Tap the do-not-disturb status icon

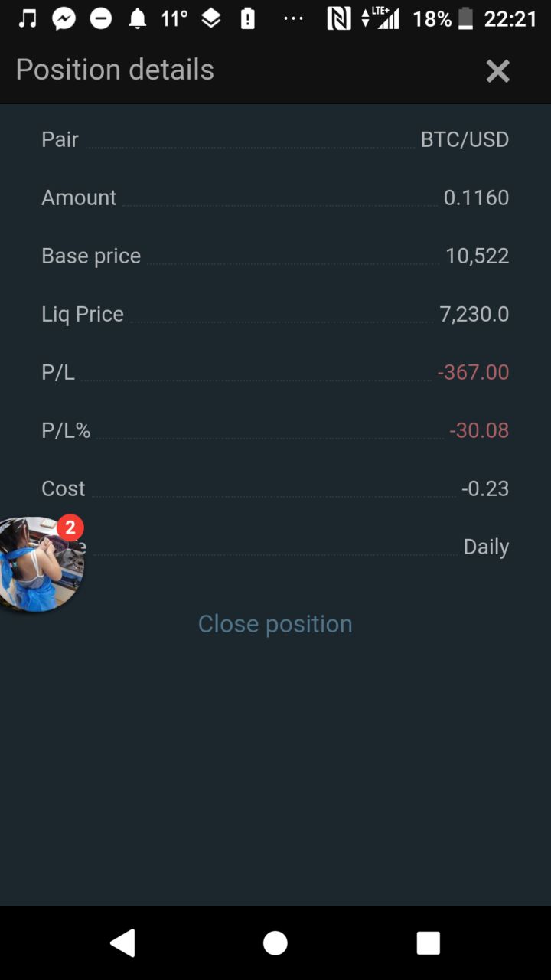coord(101,19)
